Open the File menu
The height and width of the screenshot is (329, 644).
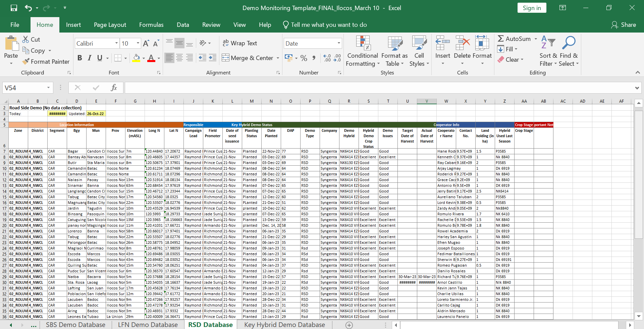pyautogui.click(x=15, y=25)
